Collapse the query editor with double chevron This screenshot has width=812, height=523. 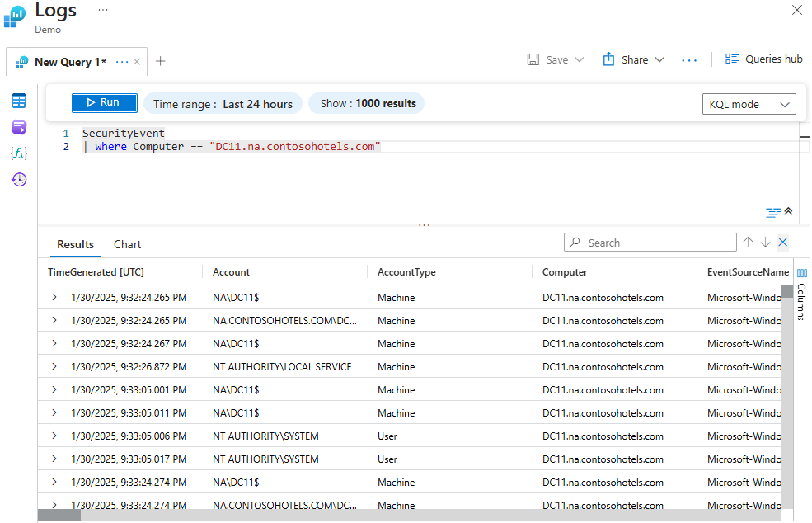point(788,211)
